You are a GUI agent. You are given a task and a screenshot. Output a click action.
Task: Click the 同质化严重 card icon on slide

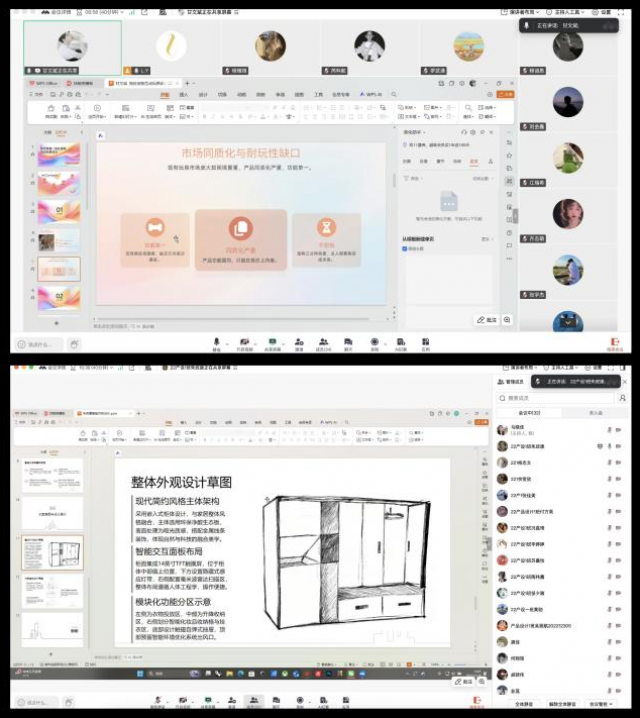point(240,227)
